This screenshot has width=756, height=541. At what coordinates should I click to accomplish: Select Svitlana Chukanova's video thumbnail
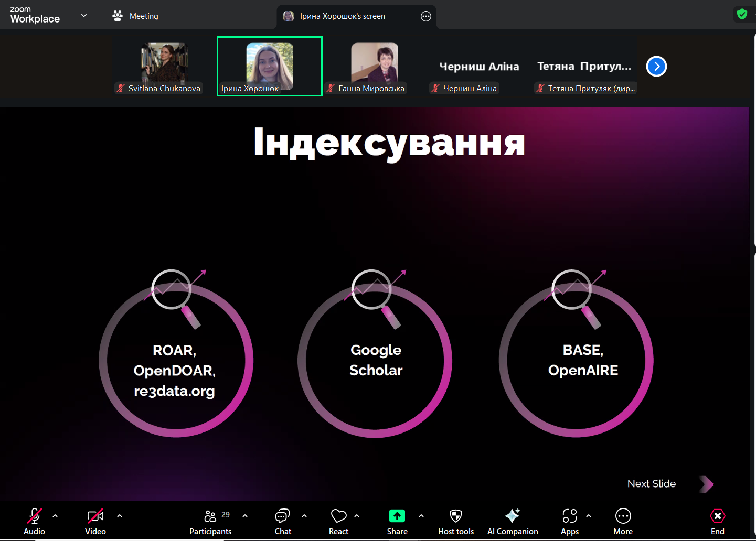165,67
